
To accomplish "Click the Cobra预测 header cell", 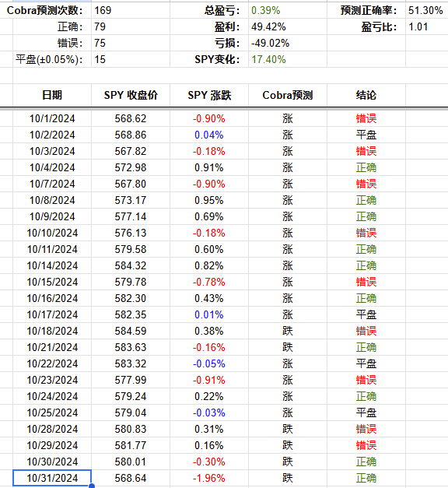I will [x=288, y=95].
